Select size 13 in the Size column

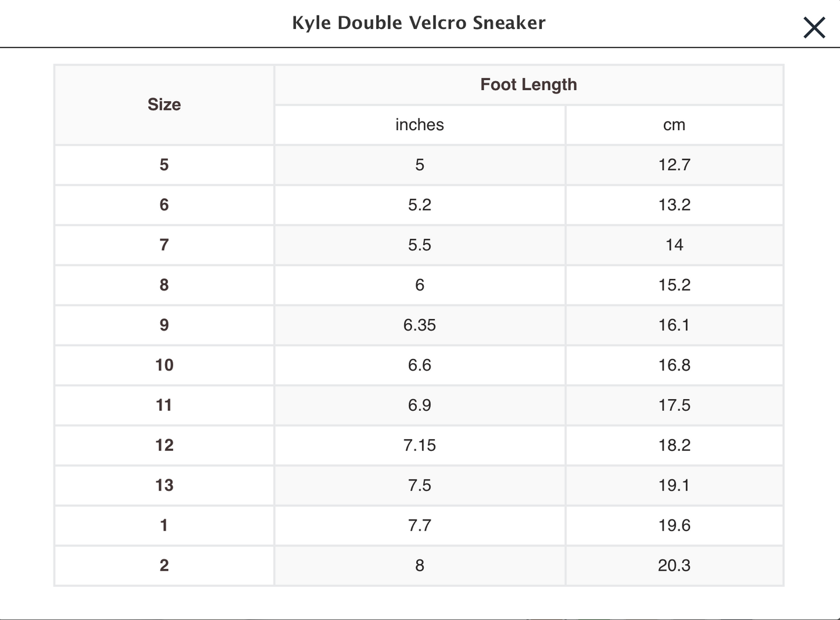164,486
